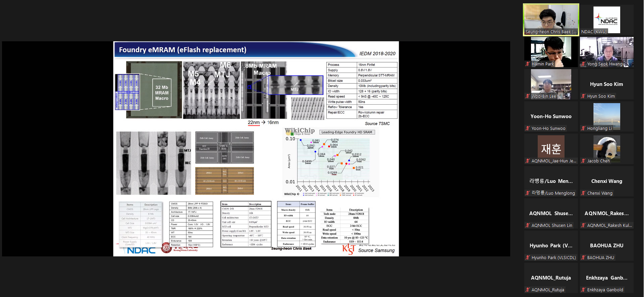
Task: Click the muted mic icon for AQNMOL_Rakesh Kul...
Action: (x=584, y=225)
